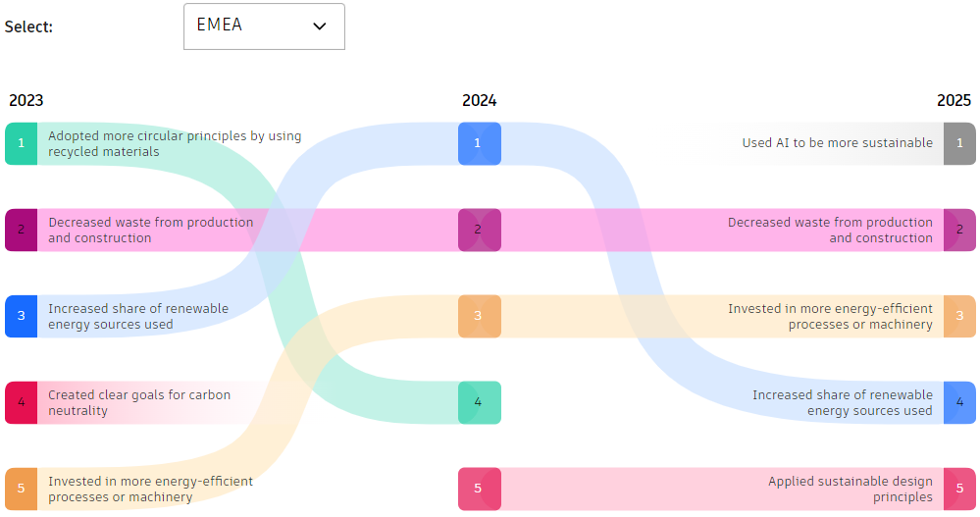Click red rank 4 badge in 2023 column
The height and width of the screenshot is (517, 980).
pyautogui.click(x=21, y=402)
